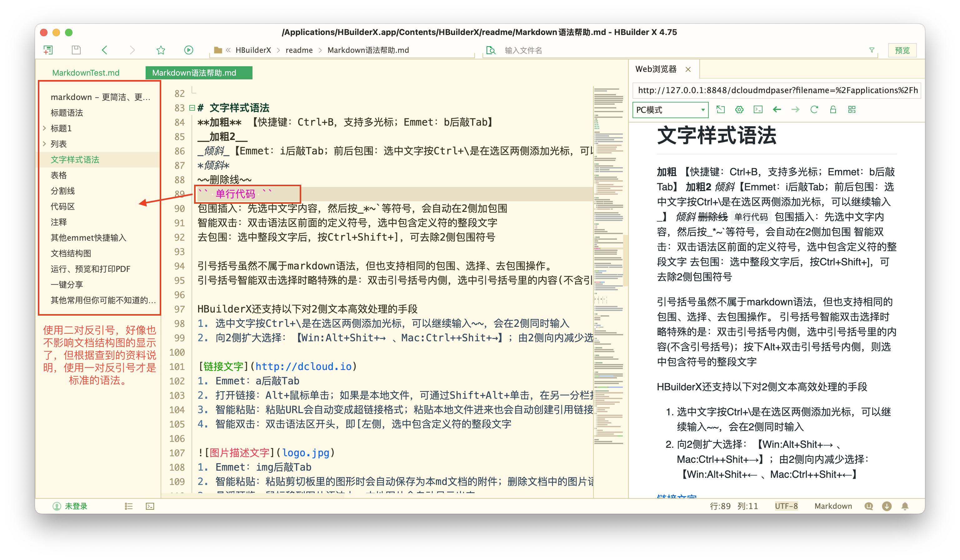Screen dimensions: 960x560
Task: Click HBuilderX in the breadcrumb
Action: tap(253, 50)
